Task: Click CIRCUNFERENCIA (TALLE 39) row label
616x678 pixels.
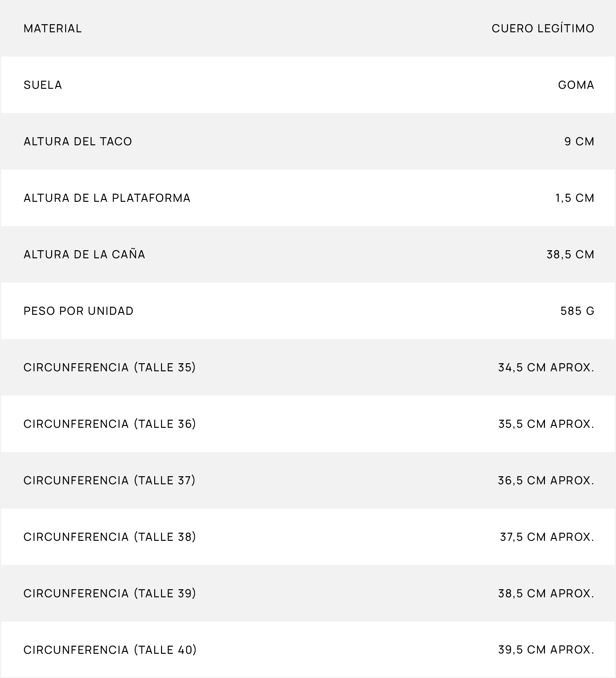Action: (x=110, y=594)
